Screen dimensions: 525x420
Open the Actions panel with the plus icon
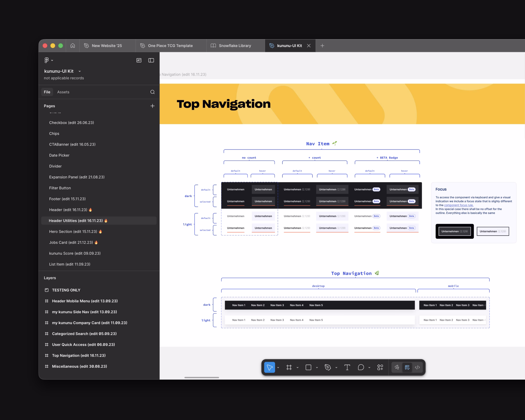pos(380,367)
